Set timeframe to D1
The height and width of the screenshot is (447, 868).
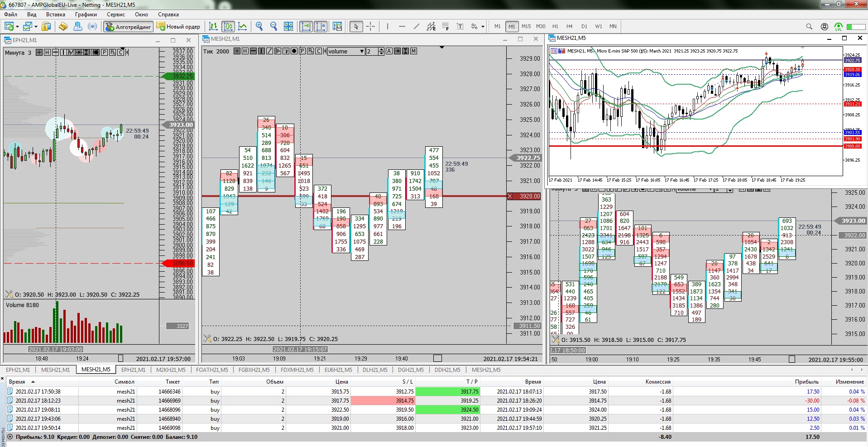coord(584,26)
